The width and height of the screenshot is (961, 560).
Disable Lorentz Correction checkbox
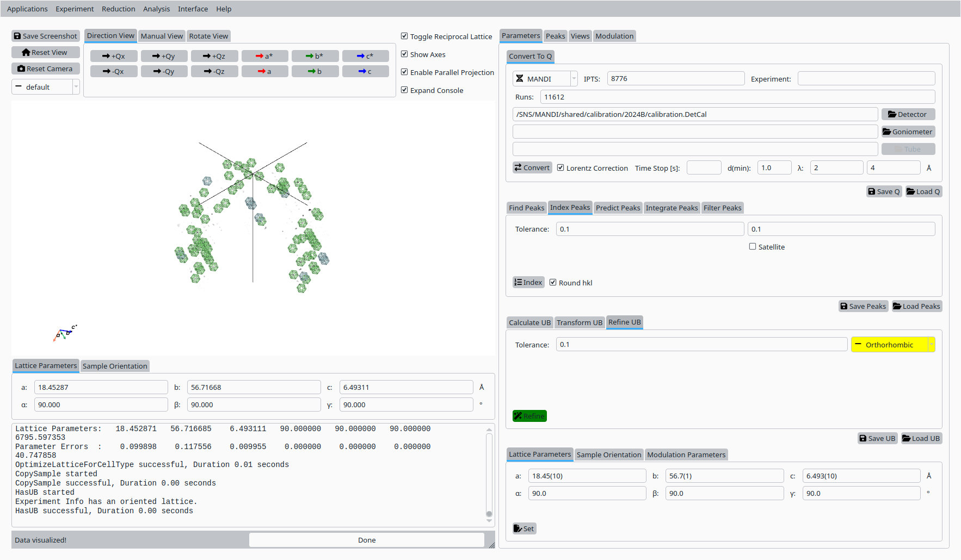(560, 168)
